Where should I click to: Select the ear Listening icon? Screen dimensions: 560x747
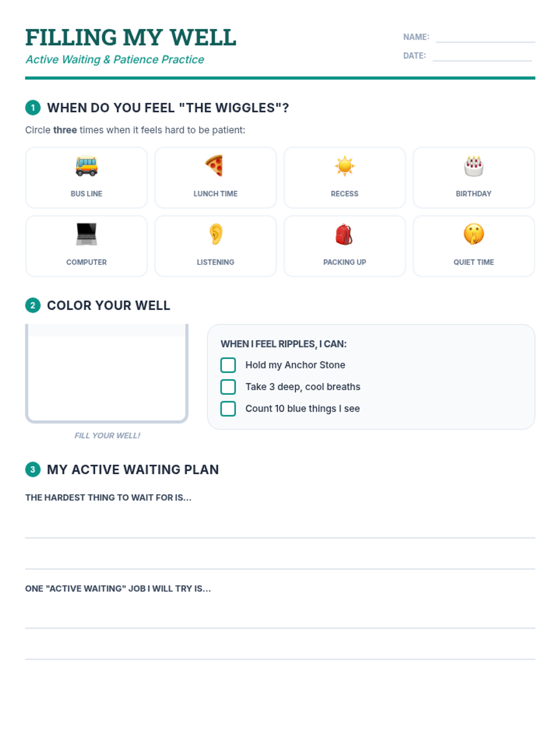pyautogui.click(x=216, y=234)
